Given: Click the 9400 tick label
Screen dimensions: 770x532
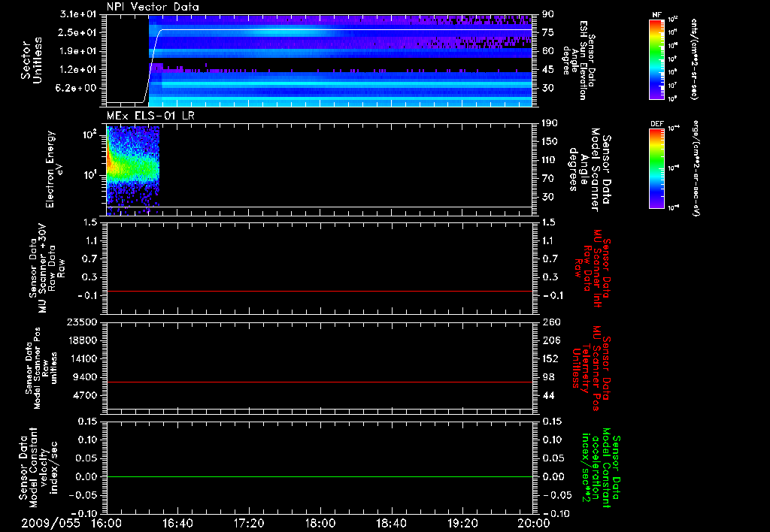Looking at the screenshot, I should point(86,377).
